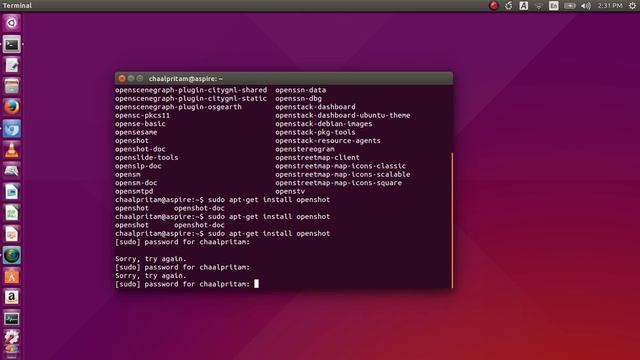
Task: Open LibreOffice Writer from the launcher
Action: (11, 192)
